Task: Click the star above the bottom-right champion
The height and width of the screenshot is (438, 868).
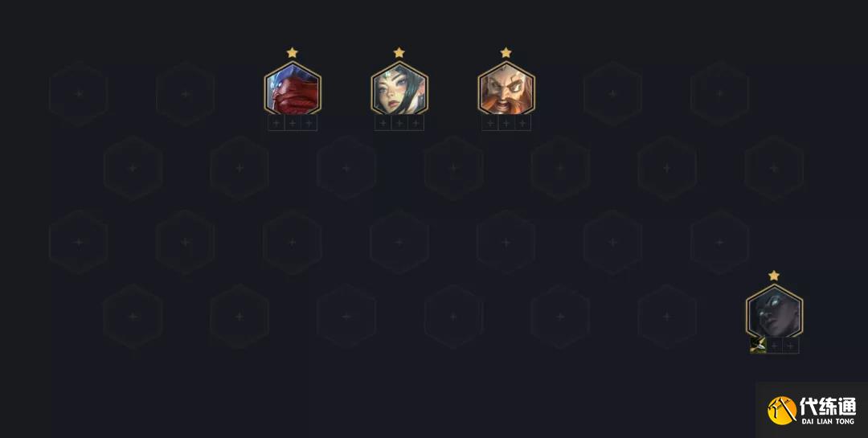Action: (x=774, y=276)
